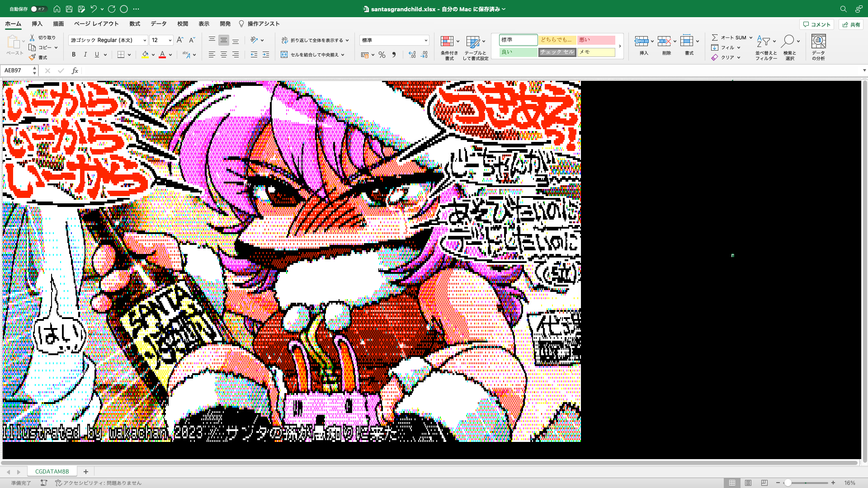Screen dimensions: 868x488
Task: Toggle middle vertical alignment
Action: (x=223, y=40)
